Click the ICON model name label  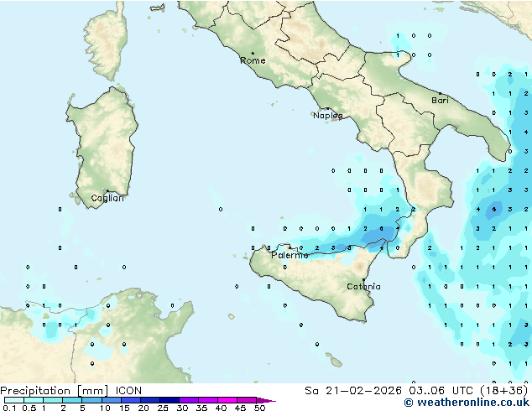point(128,391)
